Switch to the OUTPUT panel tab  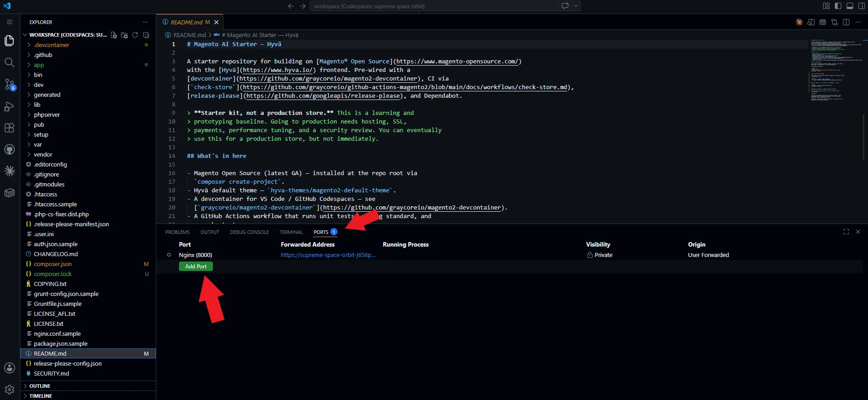pos(210,232)
